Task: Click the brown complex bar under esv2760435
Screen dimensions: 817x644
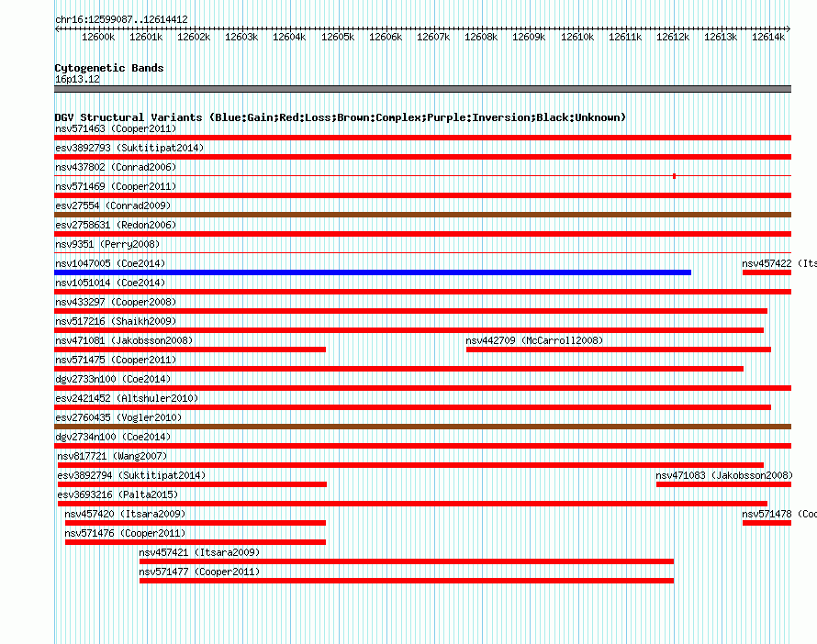Action: coord(422,427)
